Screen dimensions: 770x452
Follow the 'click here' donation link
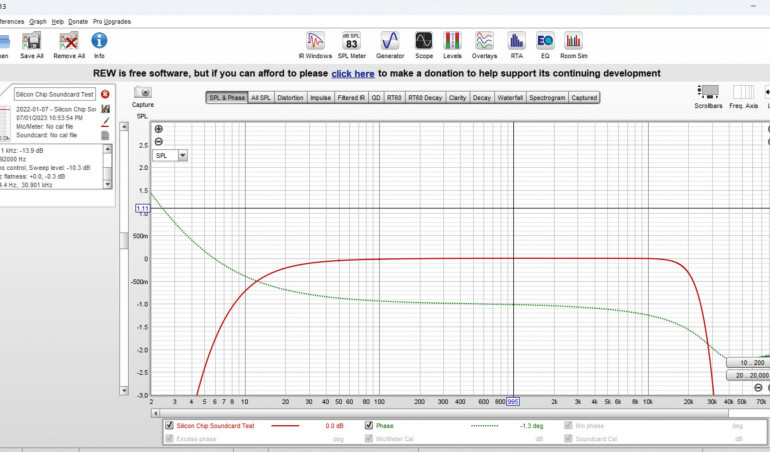pyautogui.click(x=353, y=73)
